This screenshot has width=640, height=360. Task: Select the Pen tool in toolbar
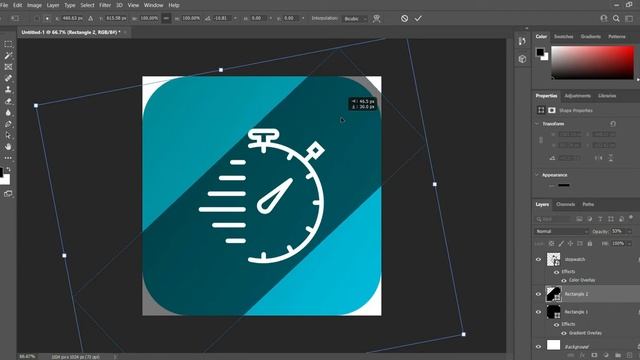(8, 124)
